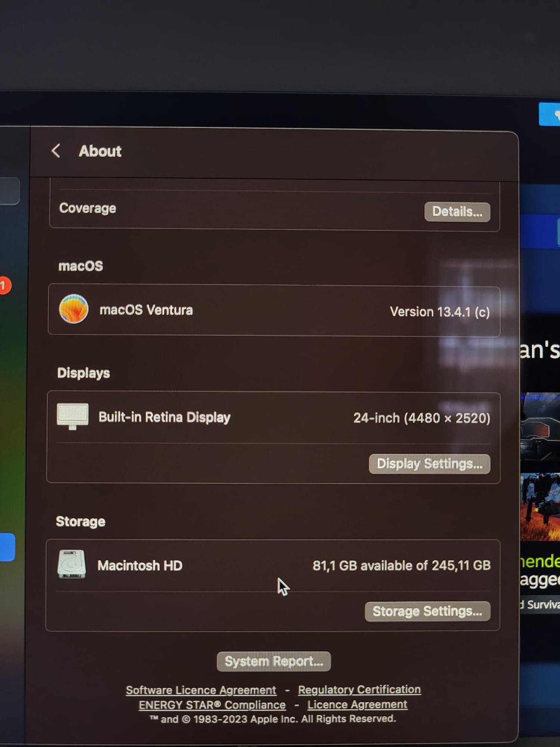Click the Coverage label

(x=87, y=208)
